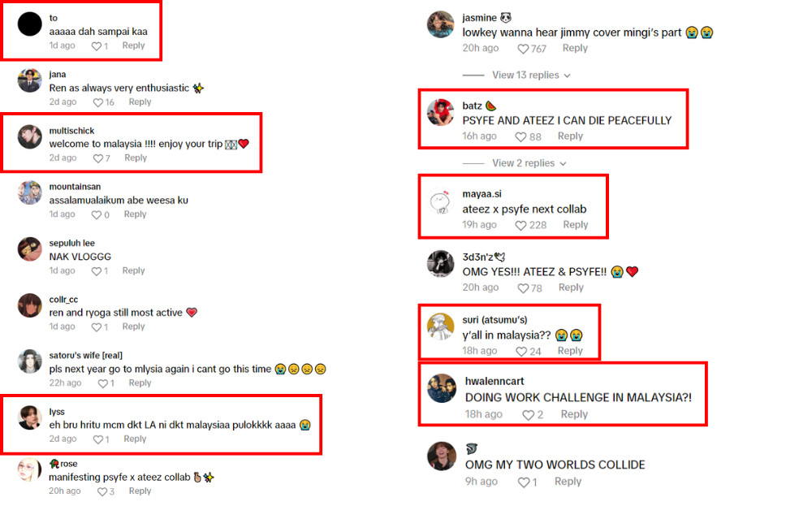Tap heart on hwalenncart's comment
The width and height of the screenshot is (812, 506).
tap(528, 415)
